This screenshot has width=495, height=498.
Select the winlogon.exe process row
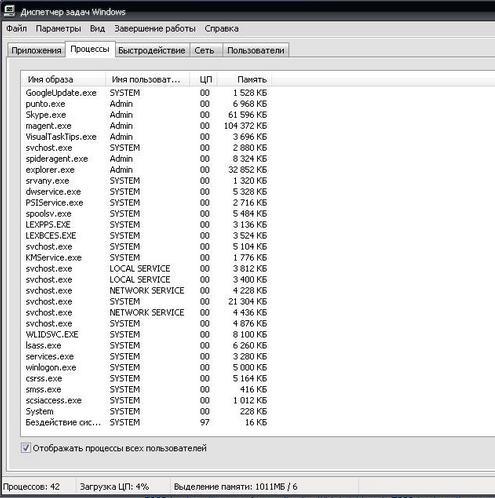pyautogui.click(x=147, y=367)
